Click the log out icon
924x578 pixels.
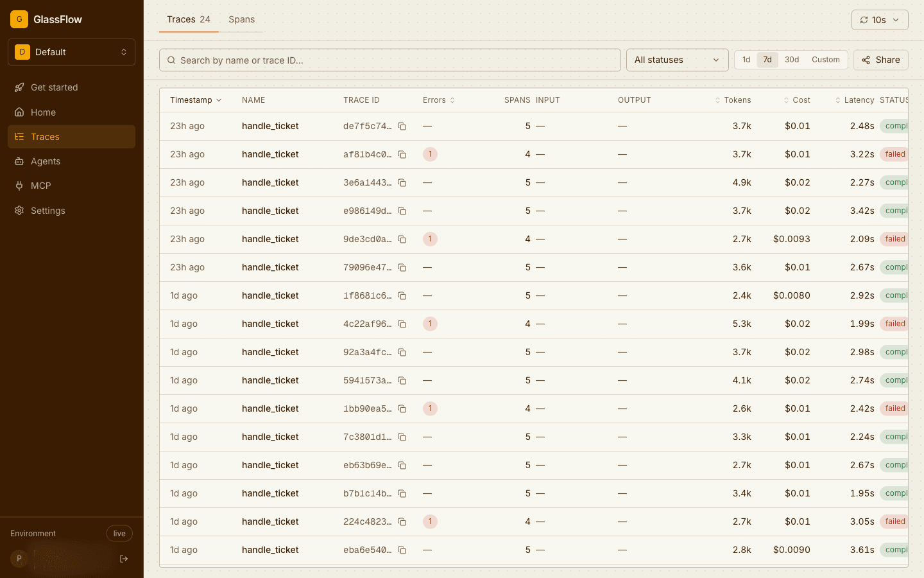pyautogui.click(x=124, y=559)
